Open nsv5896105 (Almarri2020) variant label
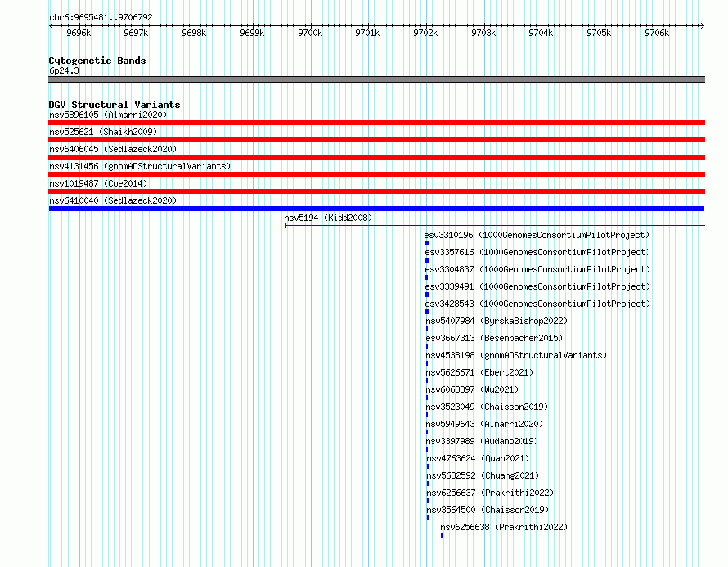 click(108, 115)
